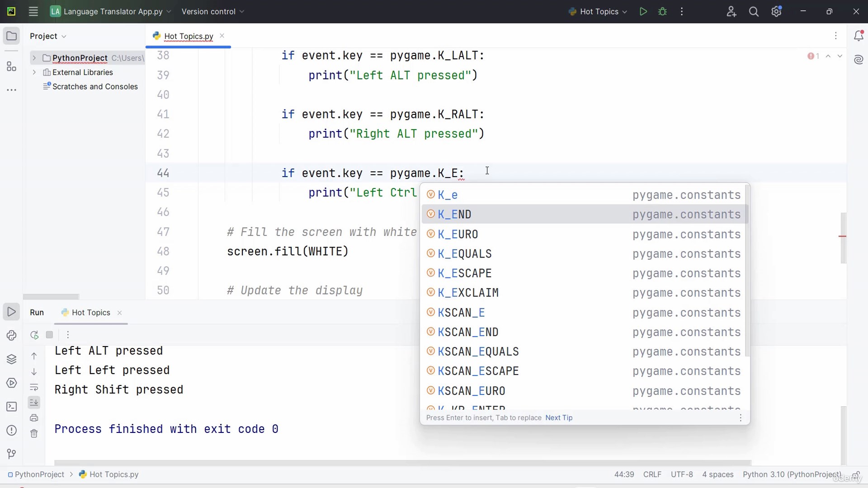Open completion popup options vertical dots
868x488 pixels.
(x=741, y=418)
